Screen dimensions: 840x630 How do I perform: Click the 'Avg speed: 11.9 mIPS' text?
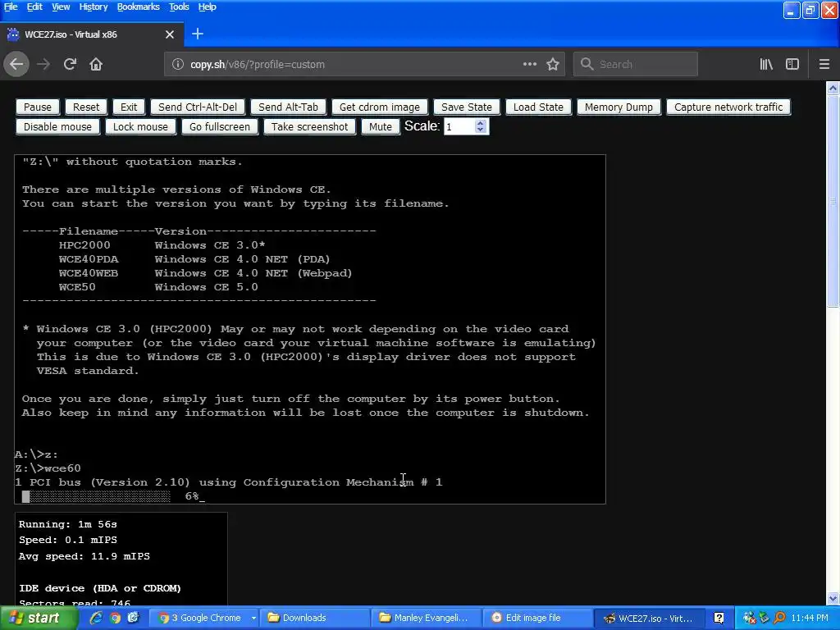click(84, 557)
